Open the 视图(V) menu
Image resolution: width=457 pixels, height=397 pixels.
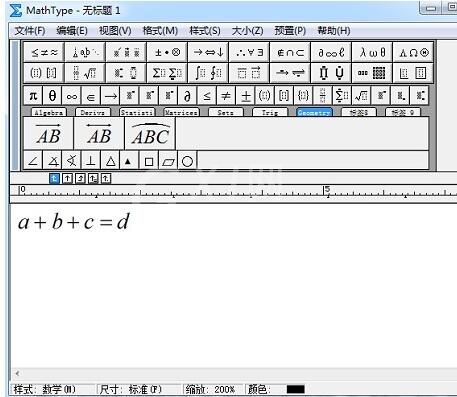coord(115,31)
